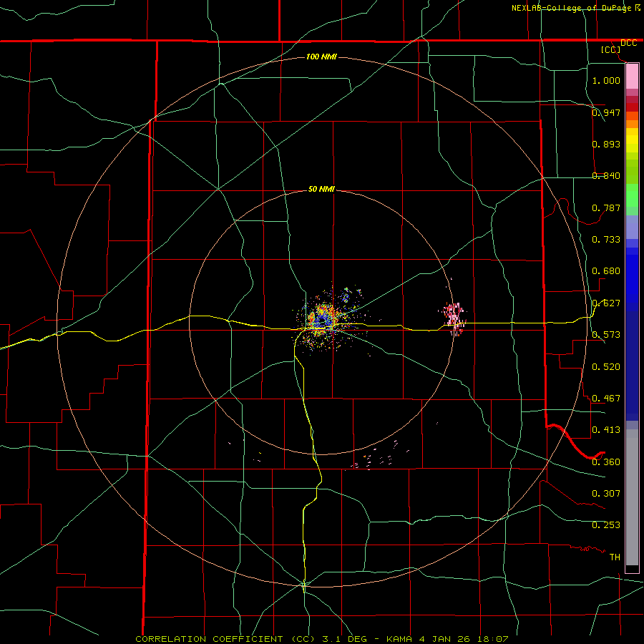Select the 0.307 scale value

pos(606,494)
